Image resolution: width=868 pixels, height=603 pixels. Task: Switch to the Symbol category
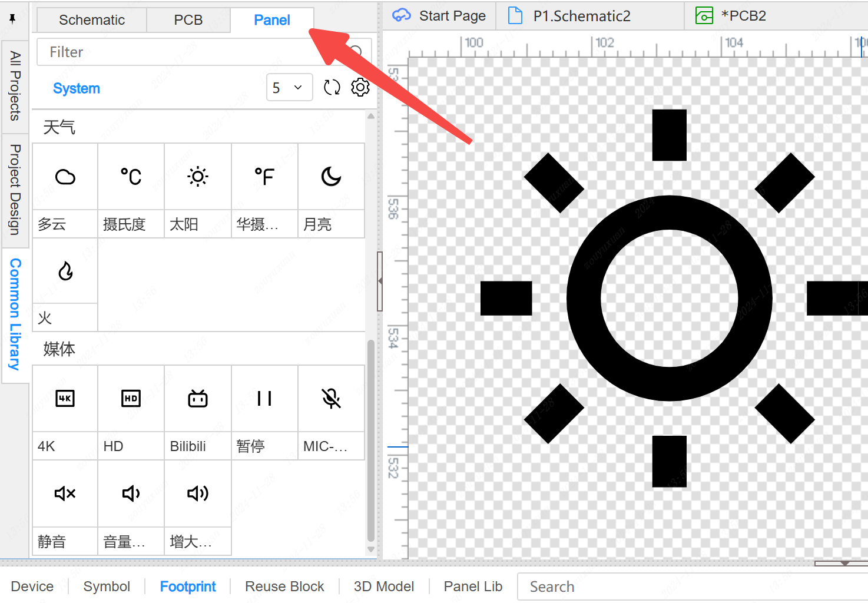click(107, 587)
